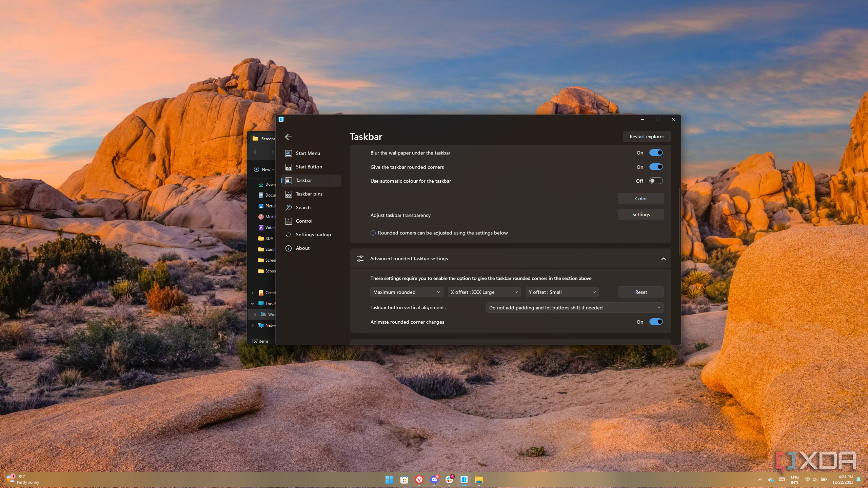Expand Network node in Explorer tree

click(252, 325)
